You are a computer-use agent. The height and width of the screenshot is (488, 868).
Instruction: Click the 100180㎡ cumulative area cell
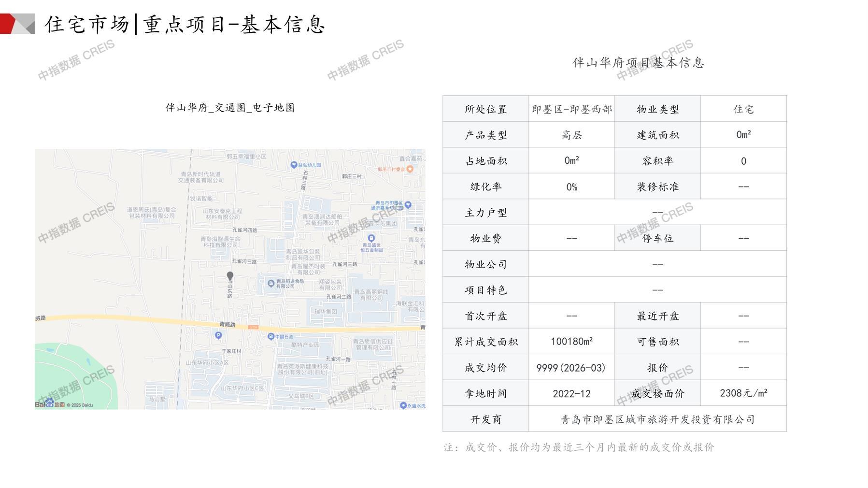pyautogui.click(x=571, y=342)
